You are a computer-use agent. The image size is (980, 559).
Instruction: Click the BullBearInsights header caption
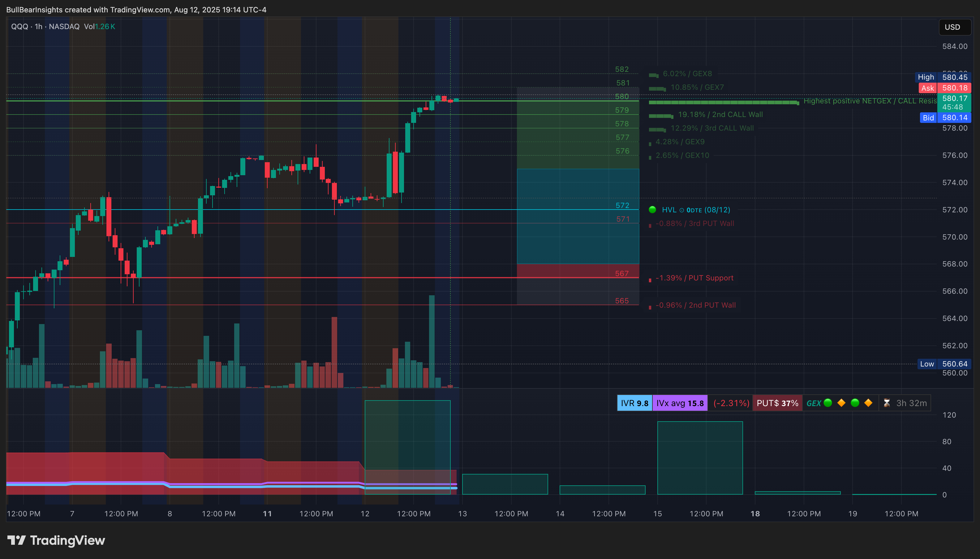(136, 10)
